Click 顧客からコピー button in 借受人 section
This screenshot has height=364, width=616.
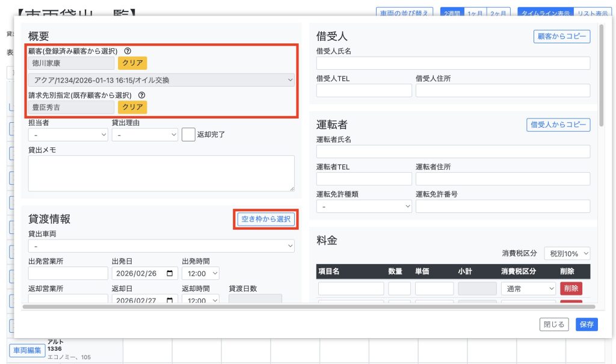(562, 37)
